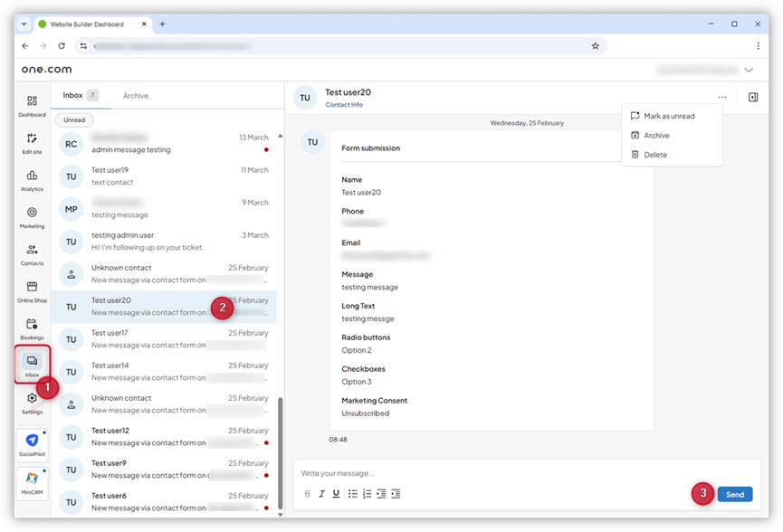
Task: Switch to the Archive tab
Action: 136,96
